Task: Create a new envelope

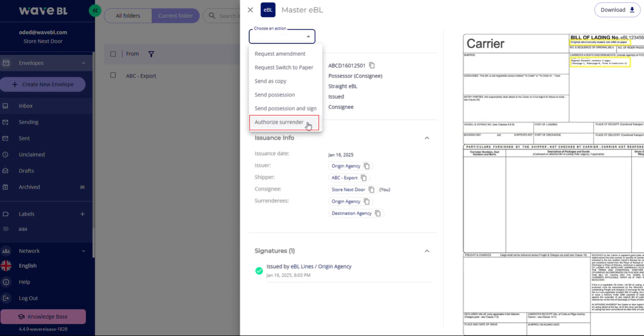Action: pyautogui.click(x=42, y=84)
